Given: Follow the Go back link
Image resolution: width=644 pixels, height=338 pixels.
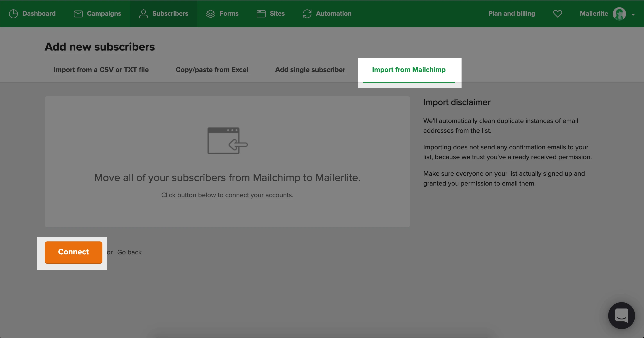Looking at the screenshot, I should pyautogui.click(x=129, y=252).
